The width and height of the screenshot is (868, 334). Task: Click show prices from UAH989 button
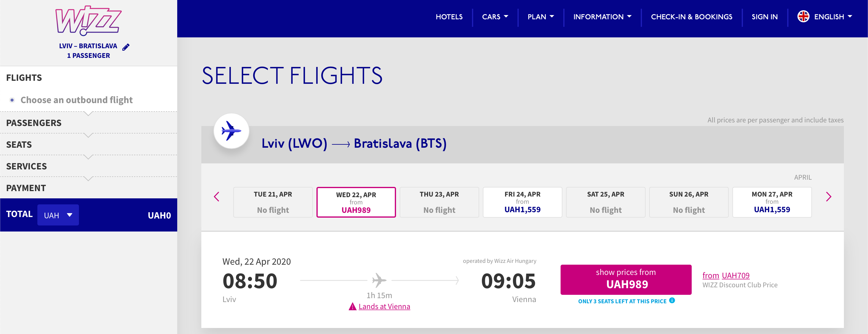626,279
